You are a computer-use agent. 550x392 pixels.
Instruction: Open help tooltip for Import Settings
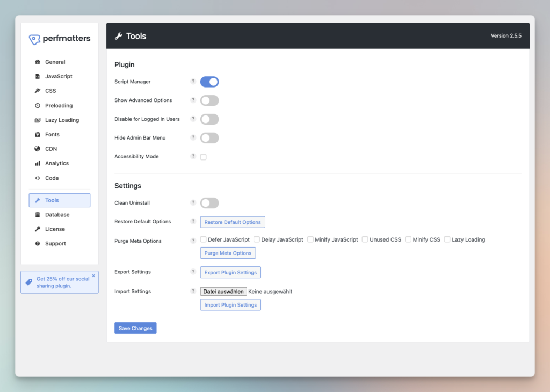click(x=193, y=291)
